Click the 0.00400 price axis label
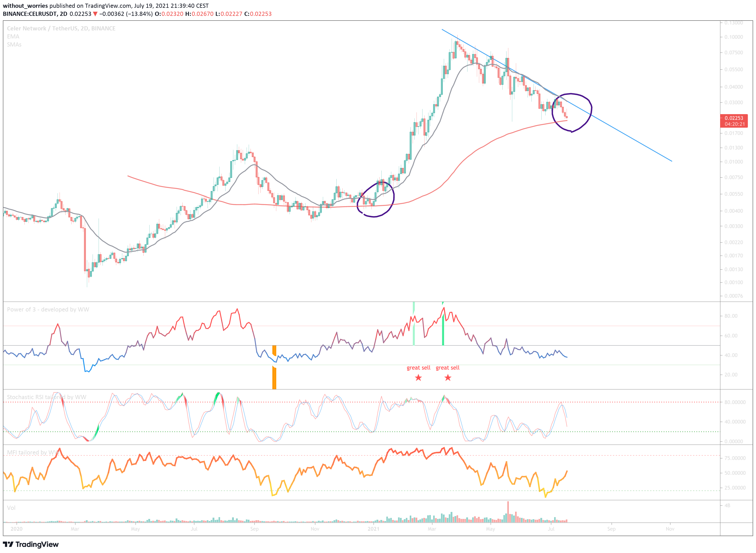Screen dimensions: 756x553 (734, 211)
